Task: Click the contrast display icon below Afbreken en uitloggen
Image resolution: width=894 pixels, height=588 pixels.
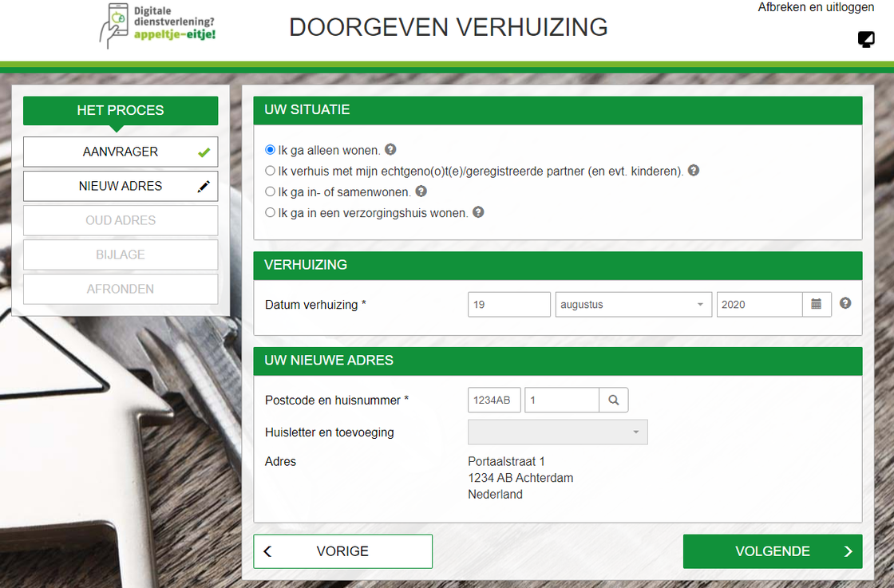Action: tap(866, 39)
